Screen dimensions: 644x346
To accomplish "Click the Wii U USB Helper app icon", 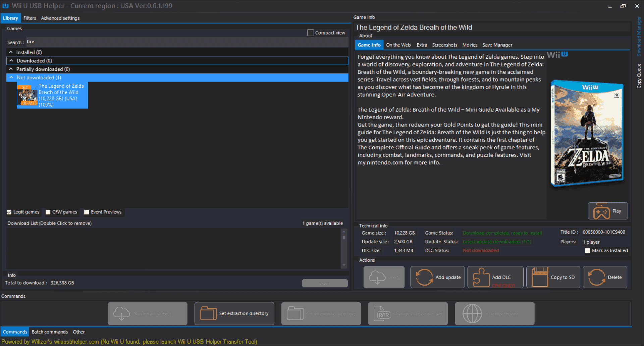I will (5, 6).
